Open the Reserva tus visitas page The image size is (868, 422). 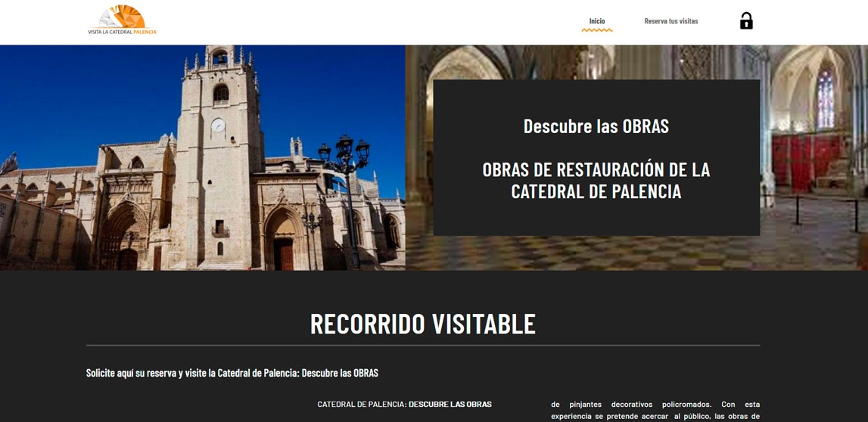pyautogui.click(x=671, y=21)
